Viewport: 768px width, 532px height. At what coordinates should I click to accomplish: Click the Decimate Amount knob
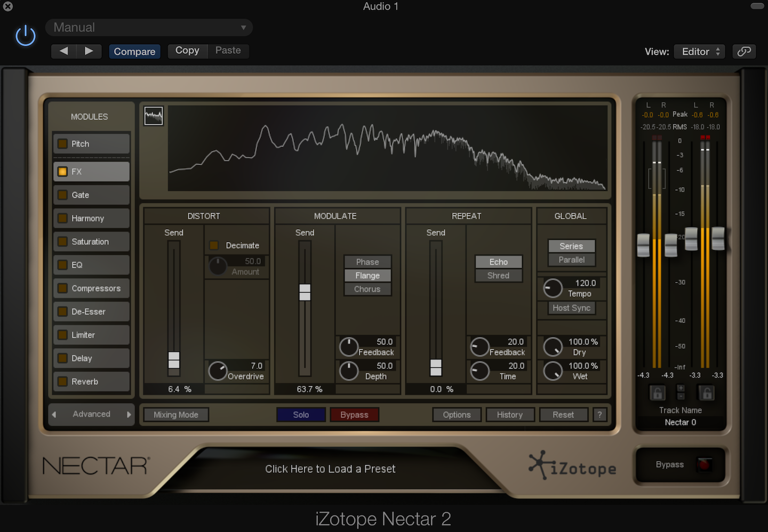coord(218,266)
